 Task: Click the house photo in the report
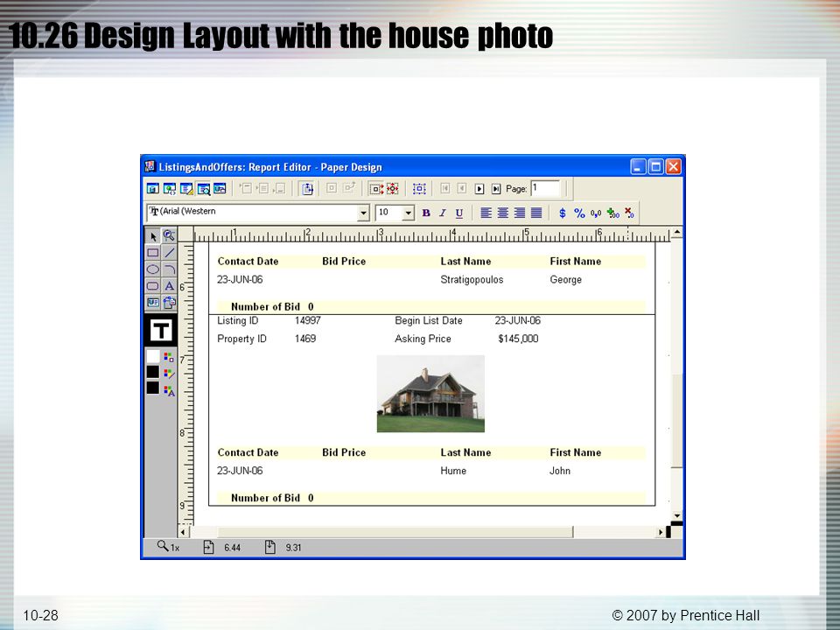tap(430, 394)
